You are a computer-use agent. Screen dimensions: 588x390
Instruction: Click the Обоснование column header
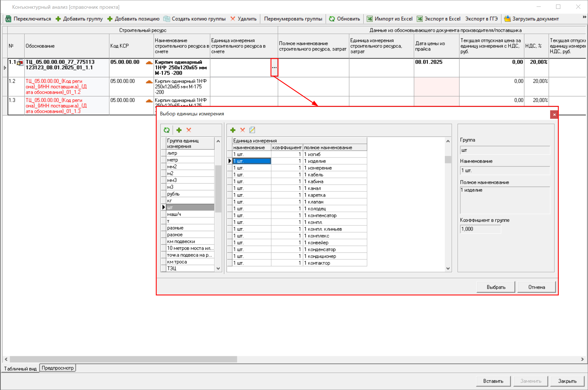(67, 46)
